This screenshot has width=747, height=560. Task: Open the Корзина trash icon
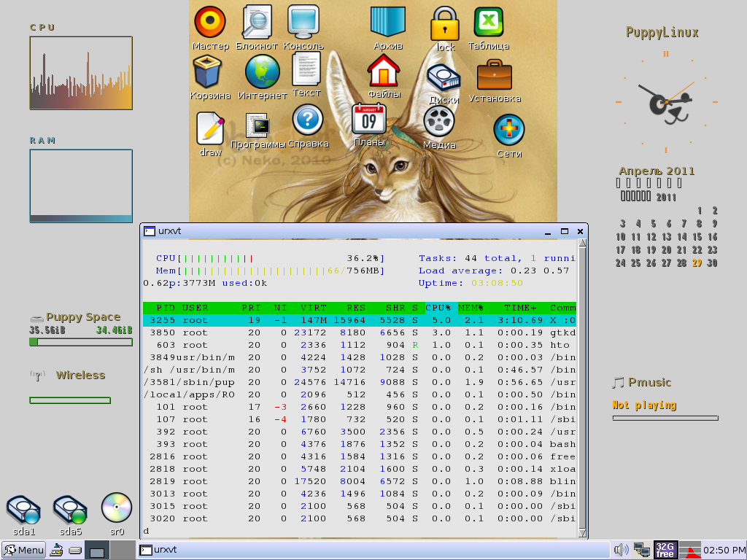pos(207,71)
